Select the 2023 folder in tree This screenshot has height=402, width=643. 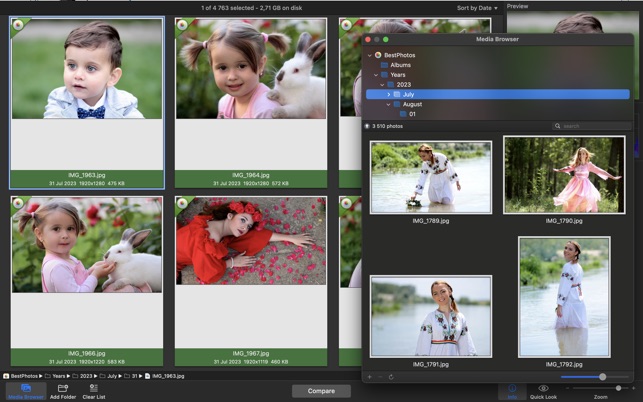(x=403, y=84)
